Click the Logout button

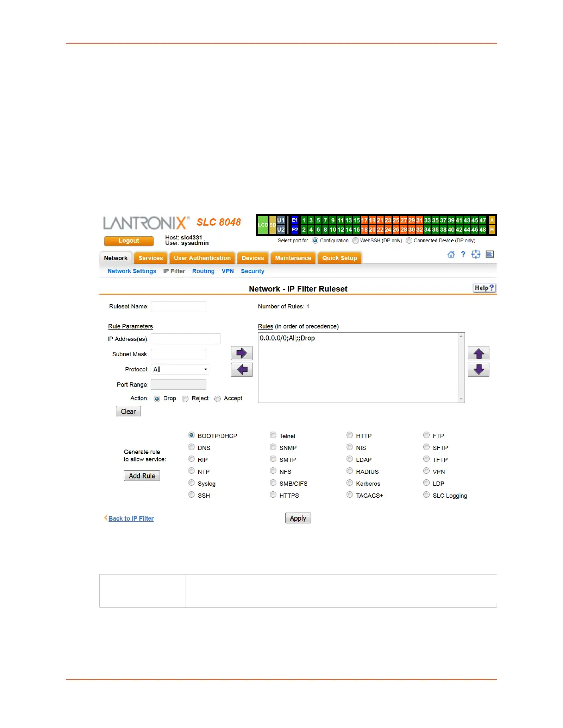(x=129, y=241)
